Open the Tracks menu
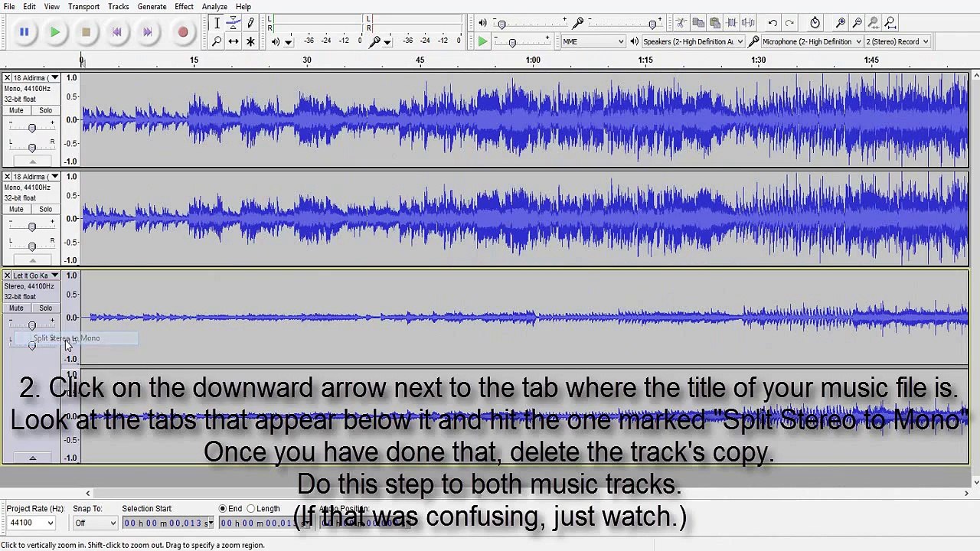This screenshot has width=980, height=551. pos(118,6)
